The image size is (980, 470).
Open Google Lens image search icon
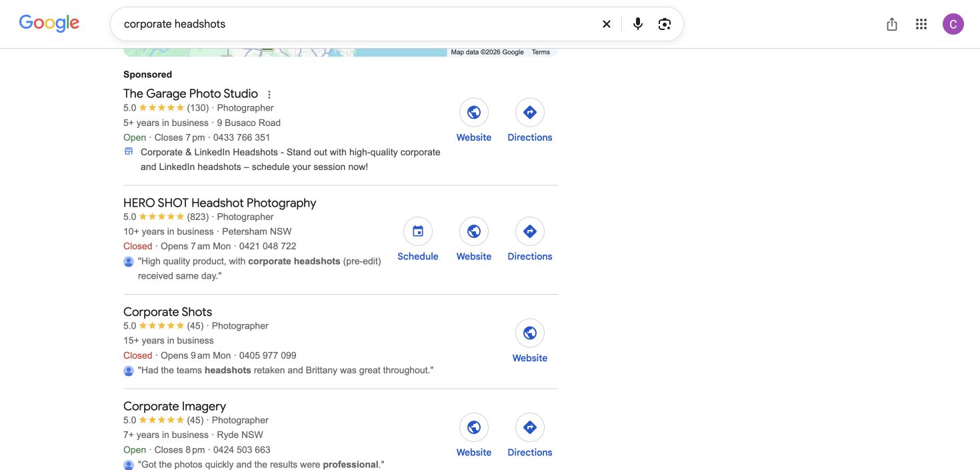point(665,24)
